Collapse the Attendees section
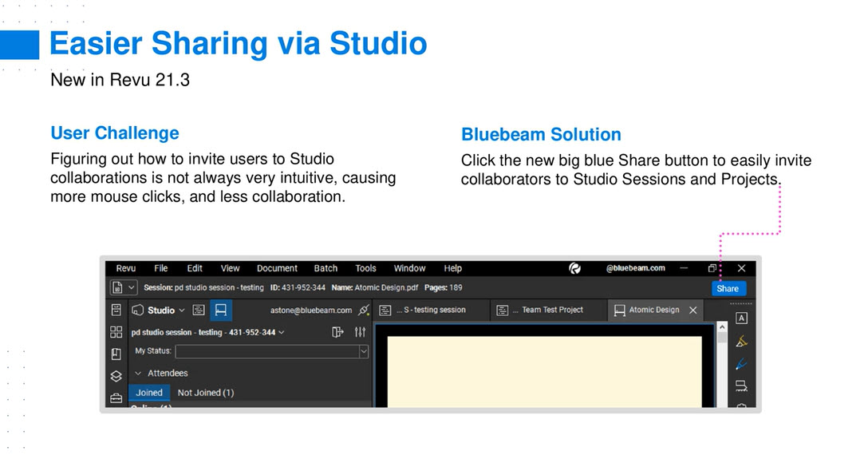The height and width of the screenshot is (455, 868). [138, 373]
